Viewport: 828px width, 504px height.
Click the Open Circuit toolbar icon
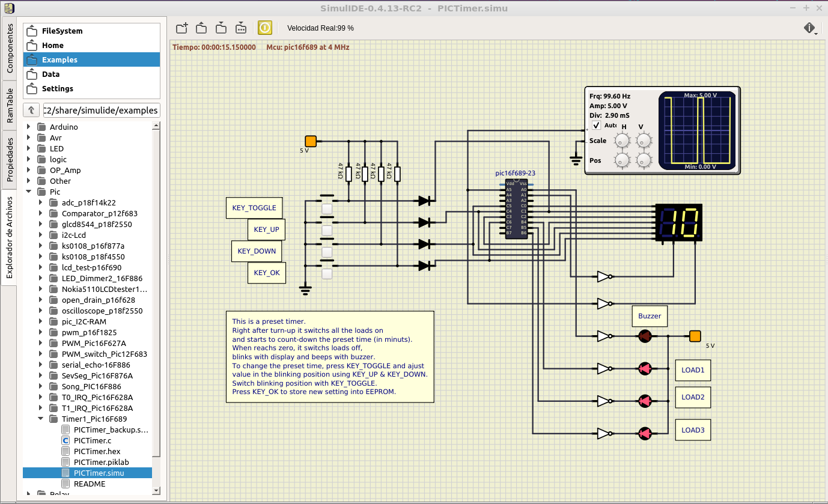pyautogui.click(x=202, y=28)
